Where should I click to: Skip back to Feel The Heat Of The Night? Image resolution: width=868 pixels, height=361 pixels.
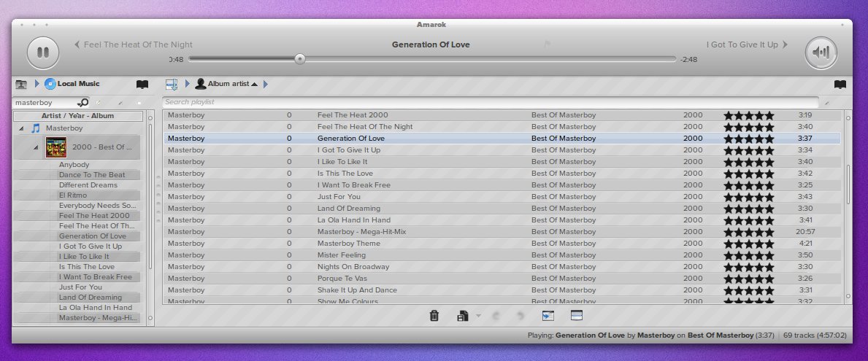pyautogui.click(x=134, y=44)
